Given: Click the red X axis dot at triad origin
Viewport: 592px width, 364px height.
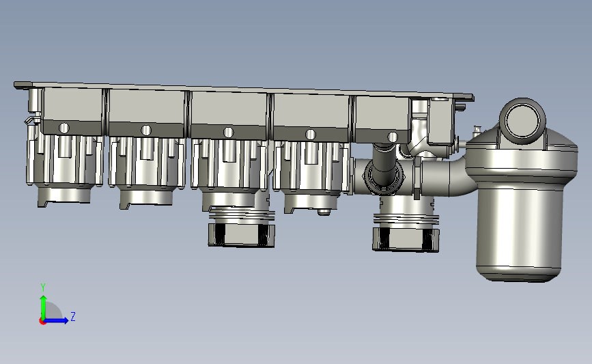Looking at the screenshot, I should (x=42, y=322).
